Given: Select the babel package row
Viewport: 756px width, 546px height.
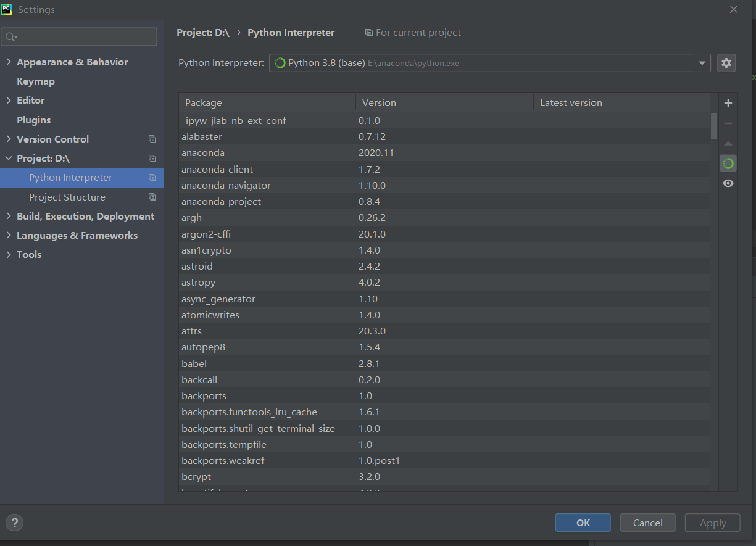Looking at the screenshot, I should 444,363.
